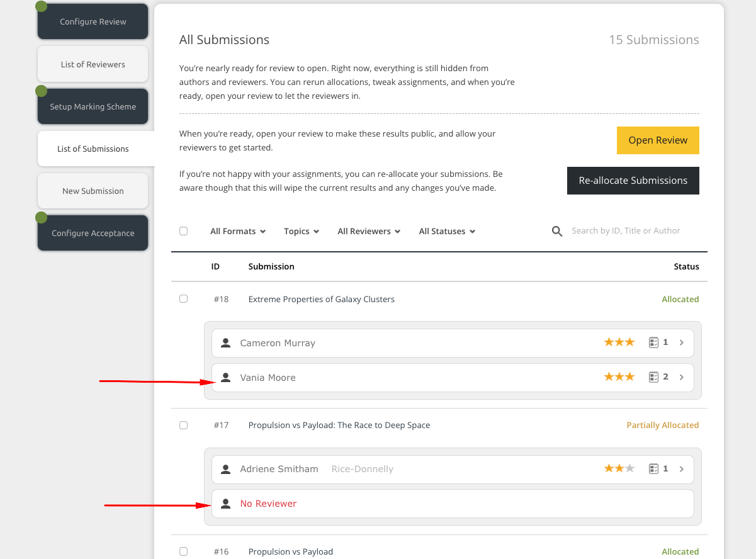
Task: Click person icon beside Vania Moore
Action: click(x=225, y=378)
